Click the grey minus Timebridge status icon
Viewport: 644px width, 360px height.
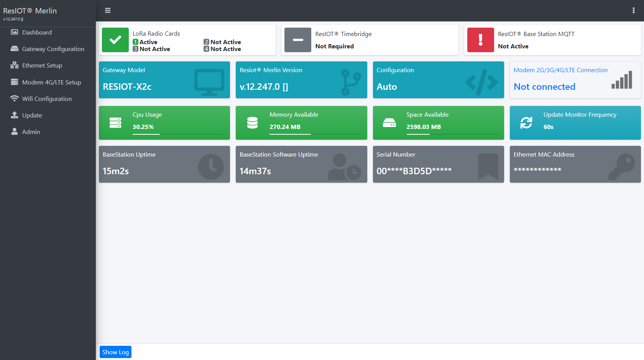click(298, 40)
